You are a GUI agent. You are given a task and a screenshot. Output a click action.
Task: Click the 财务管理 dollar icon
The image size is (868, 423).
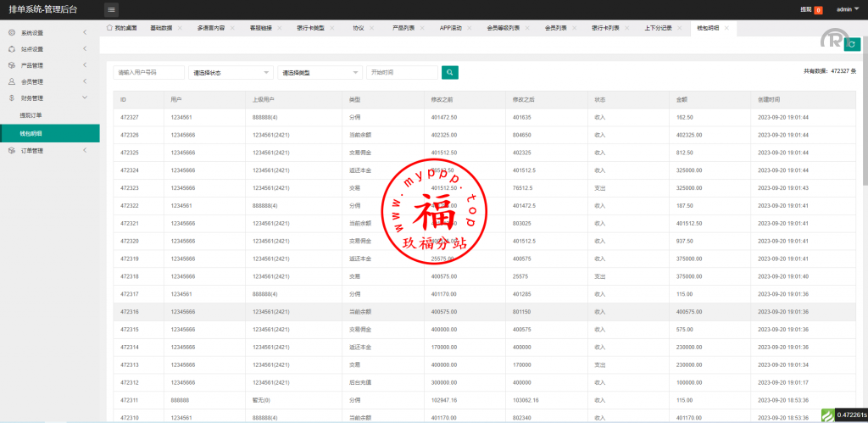(12, 98)
